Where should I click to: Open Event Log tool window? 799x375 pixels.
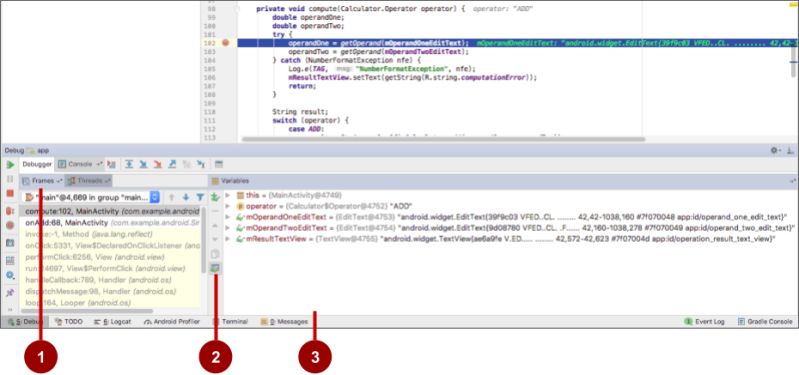coord(705,322)
